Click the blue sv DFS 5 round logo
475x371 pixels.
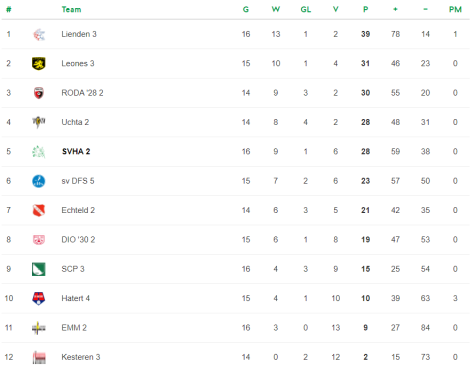(x=39, y=181)
